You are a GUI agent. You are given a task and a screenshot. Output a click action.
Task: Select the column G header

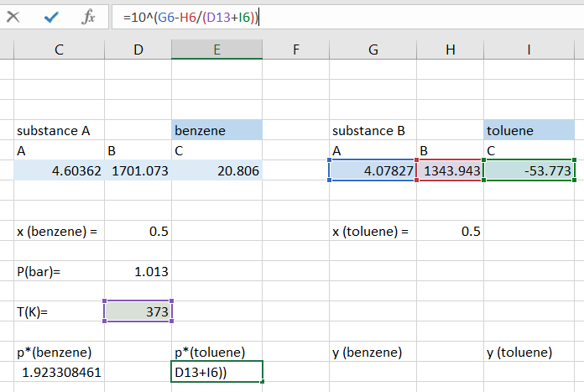tap(373, 50)
